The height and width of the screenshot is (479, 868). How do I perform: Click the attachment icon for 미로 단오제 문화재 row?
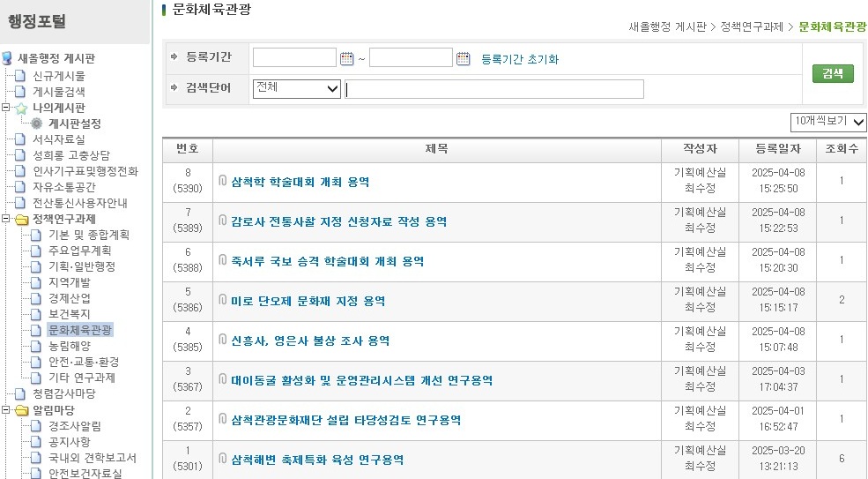pyautogui.click(x=223, y=300)
